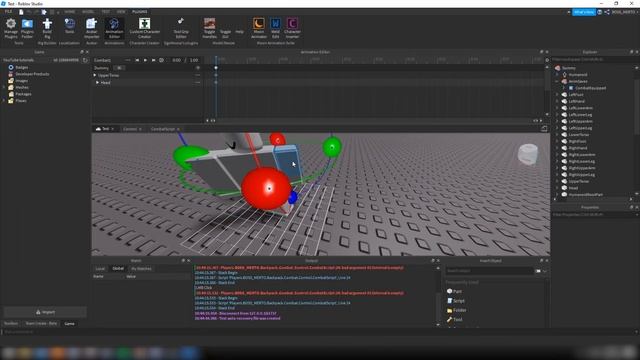The height and width of the screenshot is (360, 640).
Task: Open the Character Inserter plugin
Action: tap(292, 28)
